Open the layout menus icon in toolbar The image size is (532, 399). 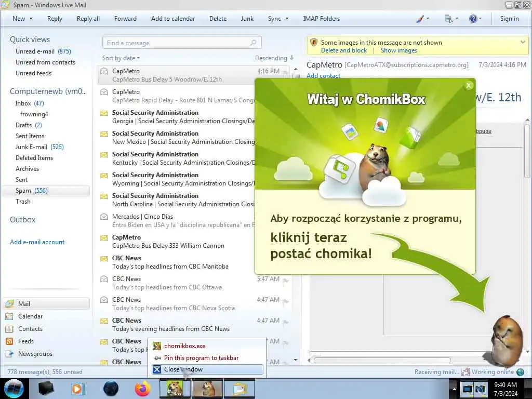click(448, 19)
